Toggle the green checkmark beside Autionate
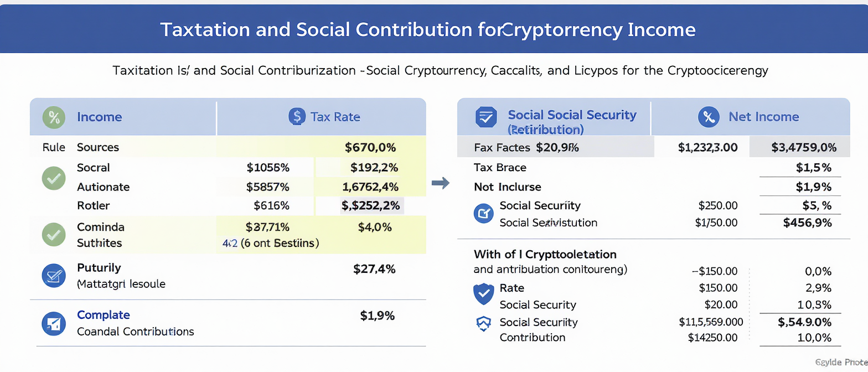The height and width of the screenshot is (372, 868). click(54, 178)
